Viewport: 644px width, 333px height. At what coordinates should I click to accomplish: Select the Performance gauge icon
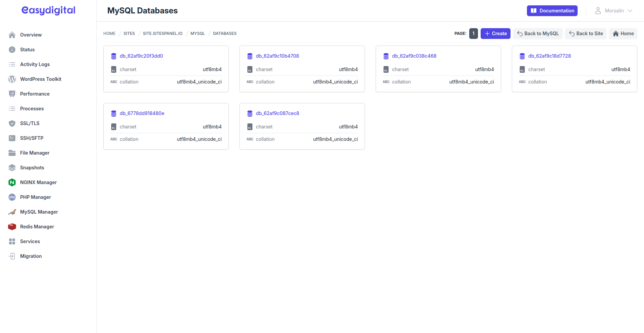(x=12, y=94)
